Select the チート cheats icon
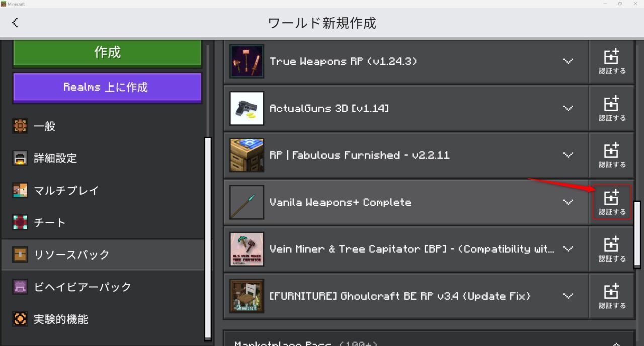Viewport: 644px width, 346px height. (x=20, y=222)
